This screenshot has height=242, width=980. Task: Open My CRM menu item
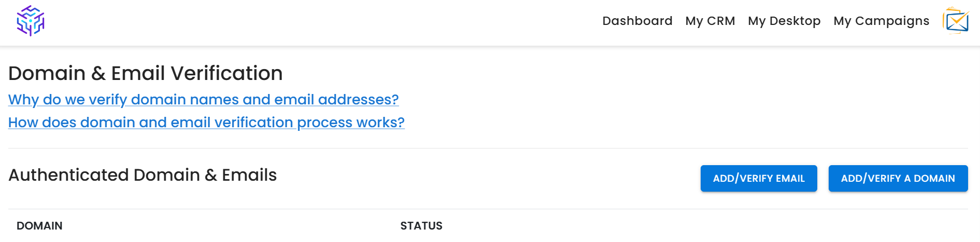click(x=710, y=21)
